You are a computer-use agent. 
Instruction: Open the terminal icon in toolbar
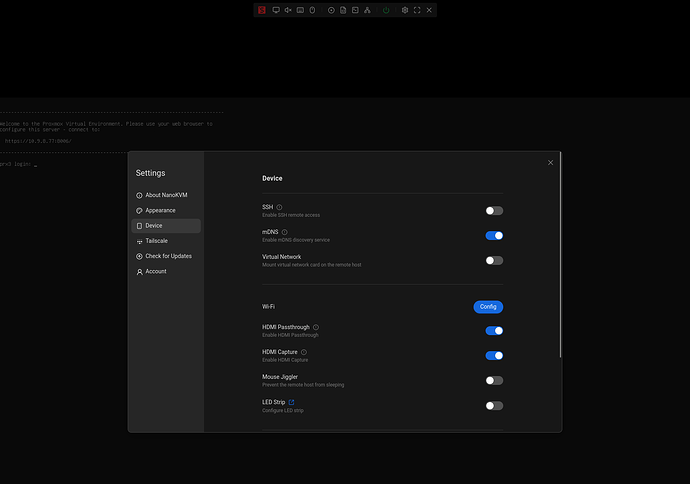355,10
